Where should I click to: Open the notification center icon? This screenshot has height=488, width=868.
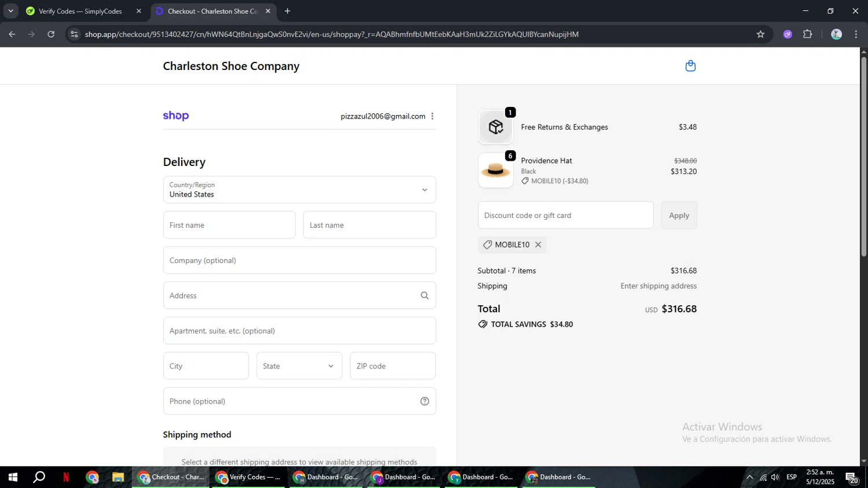852,478
